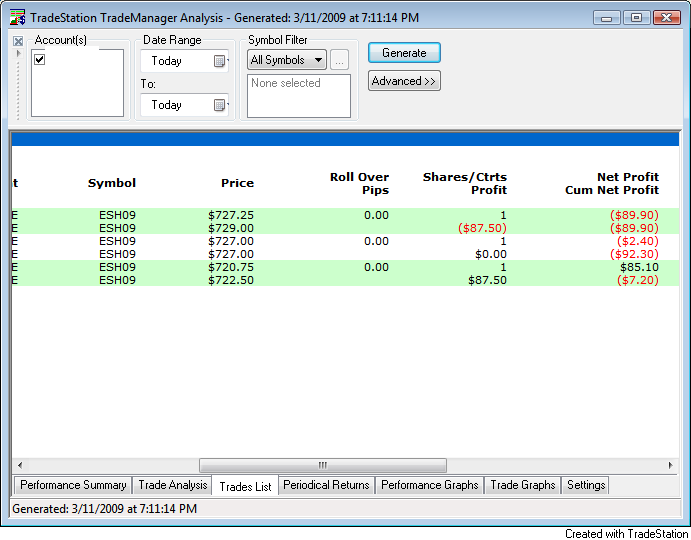Click the ellipsis browse button beside Symbol Filter
The height and width of the screenshot is (540, 691).
[x=339, y=60]
